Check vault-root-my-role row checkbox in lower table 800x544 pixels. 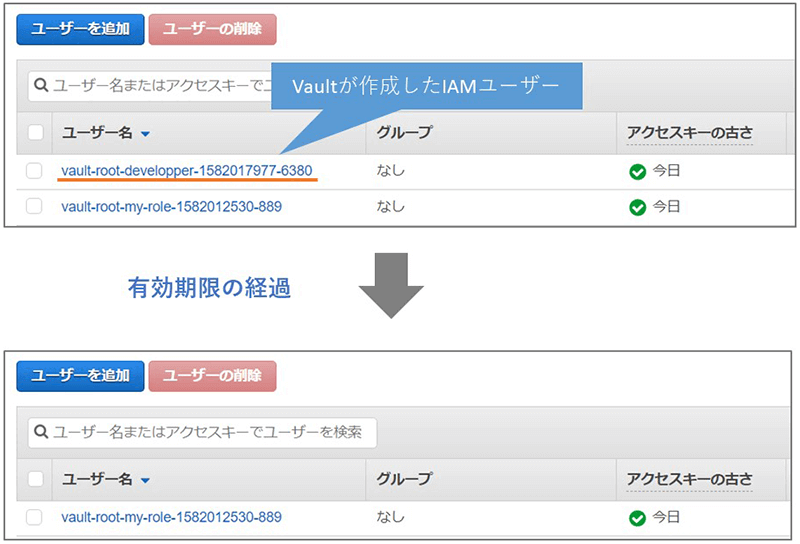click(34, 517)
